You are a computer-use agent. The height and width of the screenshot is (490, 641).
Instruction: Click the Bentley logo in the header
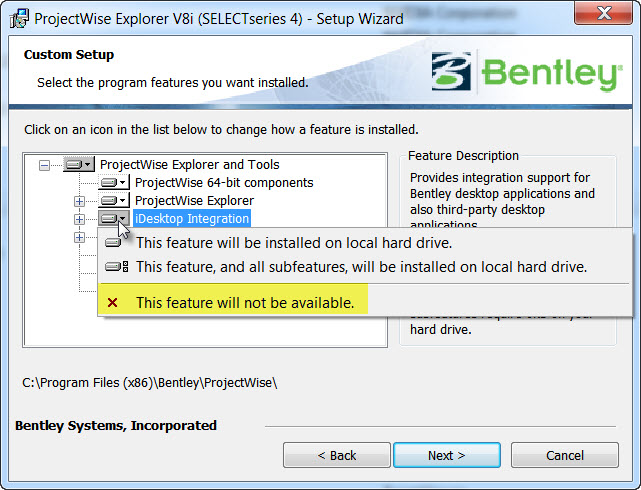pos(527,73)
